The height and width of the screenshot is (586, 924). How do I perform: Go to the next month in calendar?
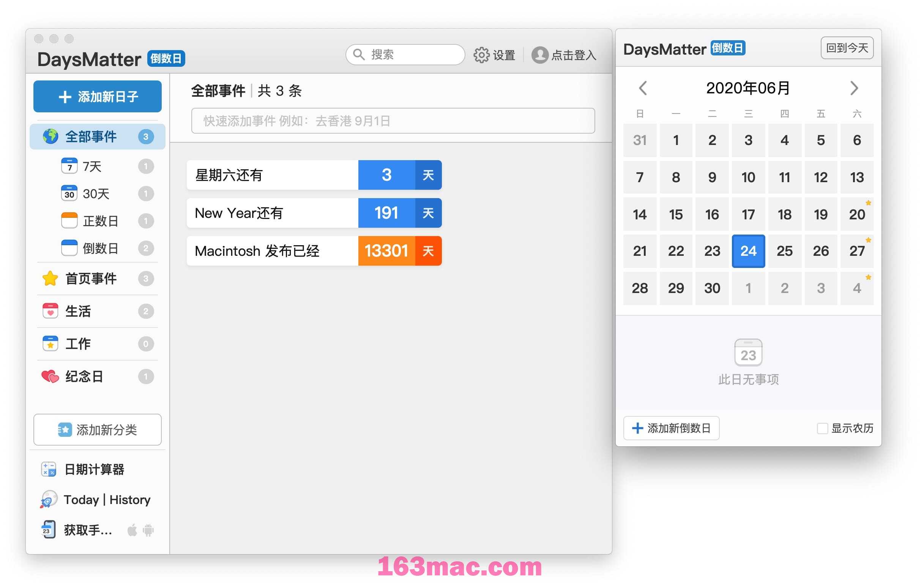click(854, 88)
